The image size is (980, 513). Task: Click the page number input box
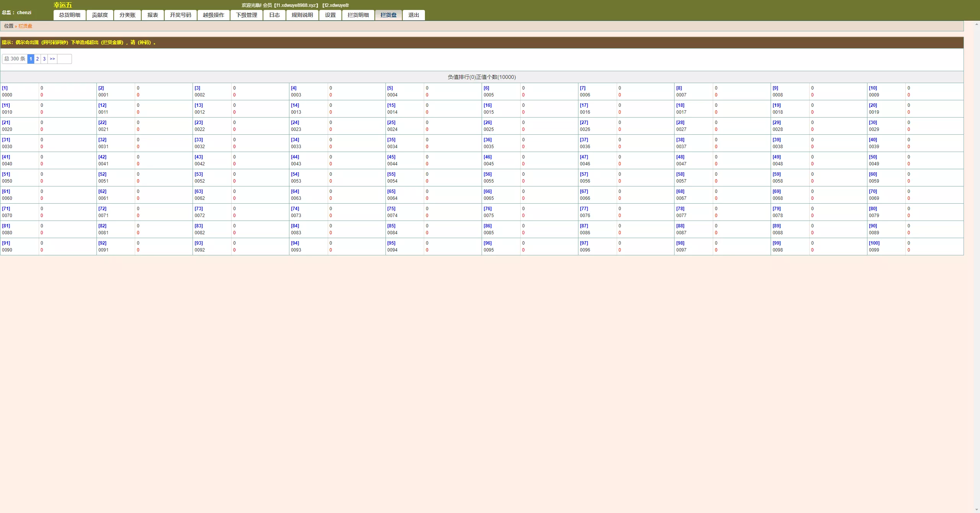64,59
